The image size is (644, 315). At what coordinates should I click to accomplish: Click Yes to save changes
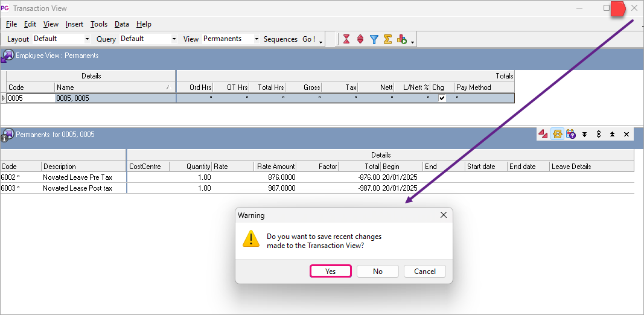(x=331, y=272)
